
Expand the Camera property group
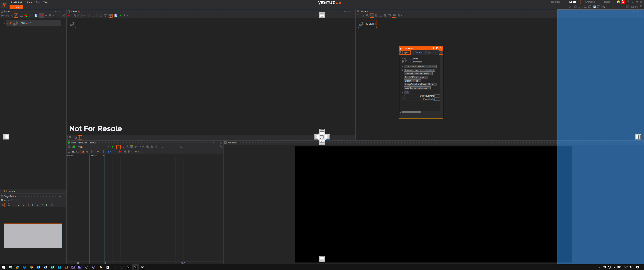click(402, 67)
